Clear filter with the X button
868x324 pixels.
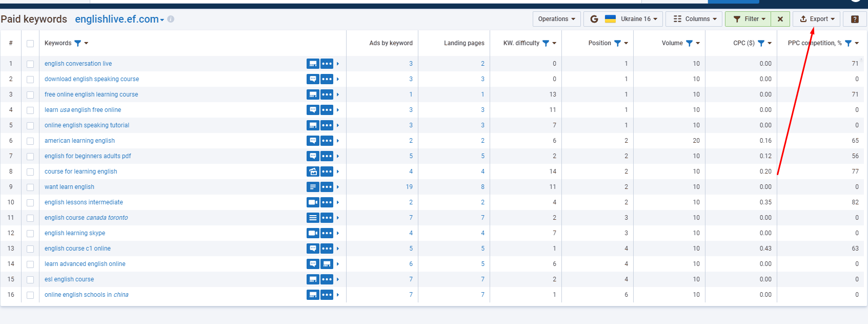click(780, 19)
